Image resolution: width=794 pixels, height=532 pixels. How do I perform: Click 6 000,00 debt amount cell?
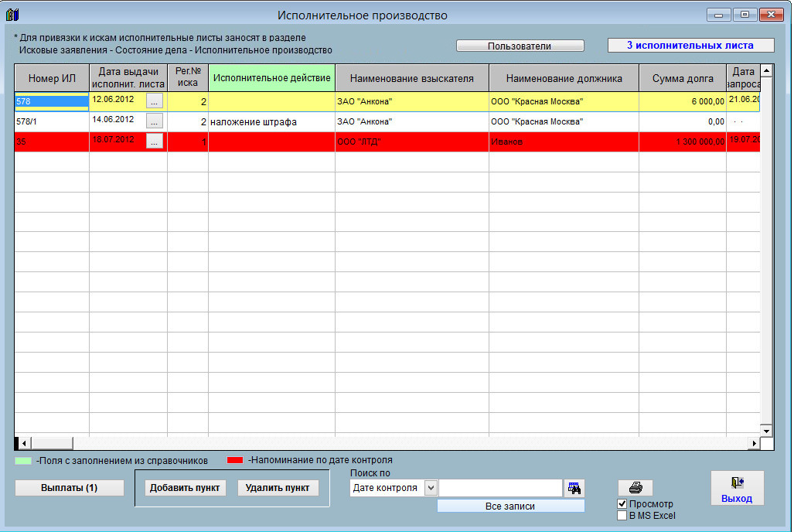683,101
